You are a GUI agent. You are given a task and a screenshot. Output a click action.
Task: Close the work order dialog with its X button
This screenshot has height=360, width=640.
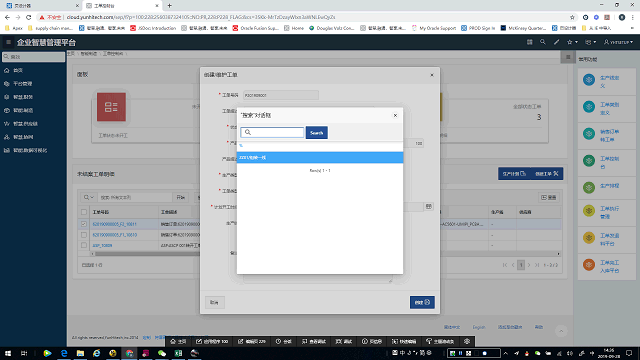click(x=432, y=75)
